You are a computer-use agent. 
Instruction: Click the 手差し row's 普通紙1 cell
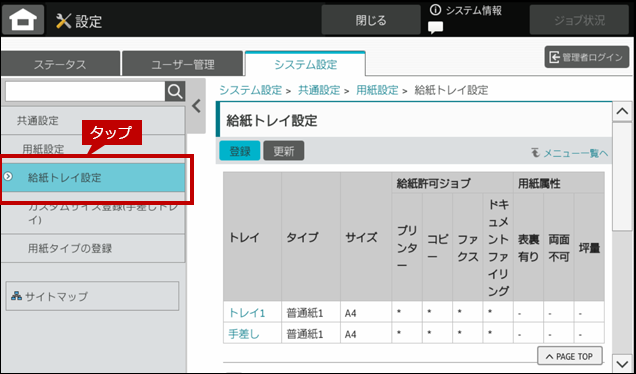point(311,334)
